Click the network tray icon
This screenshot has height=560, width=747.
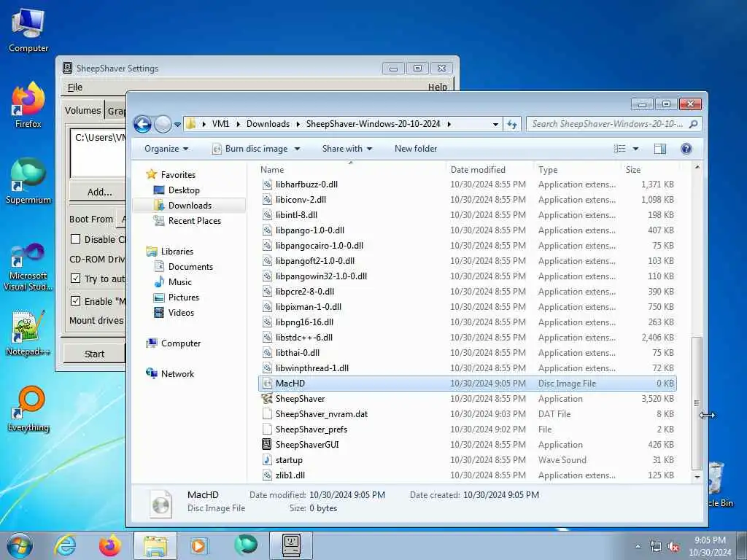[656, 547]
